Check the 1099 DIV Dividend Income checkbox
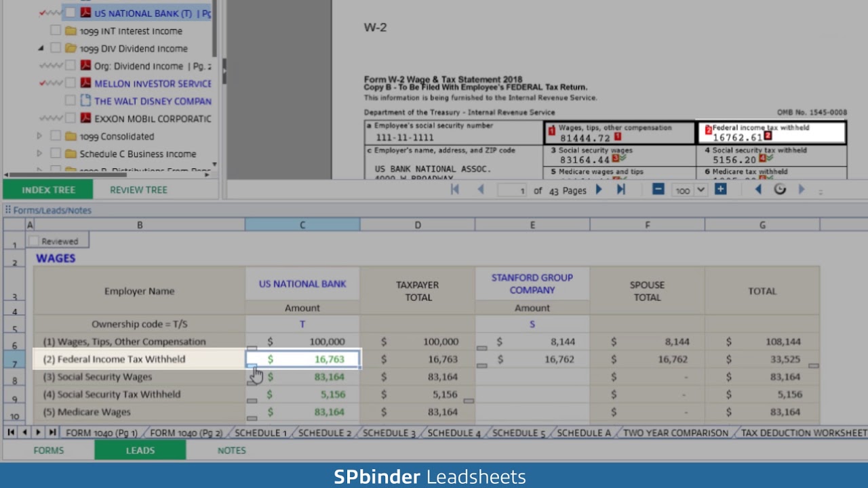This screenshot has width=868, height=488. (x=56, y=48)
